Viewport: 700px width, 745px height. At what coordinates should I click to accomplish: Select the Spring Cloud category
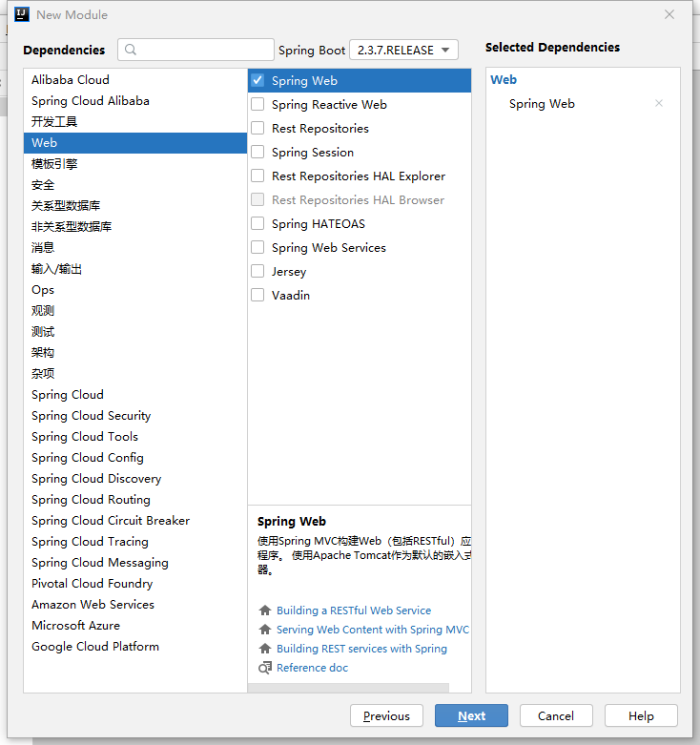coord(135,394)
